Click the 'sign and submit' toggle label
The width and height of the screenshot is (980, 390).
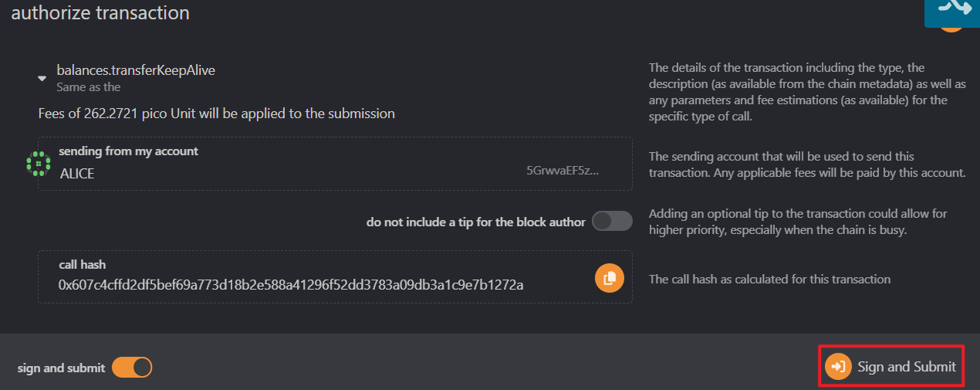click(61, 368)
